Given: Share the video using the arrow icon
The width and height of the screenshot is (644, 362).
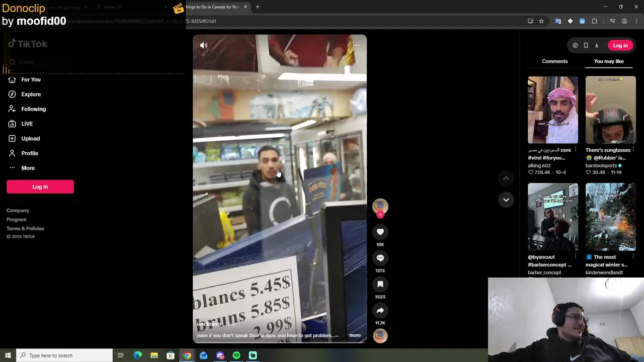Looking at the screenshot, I should tap(380, 310).
